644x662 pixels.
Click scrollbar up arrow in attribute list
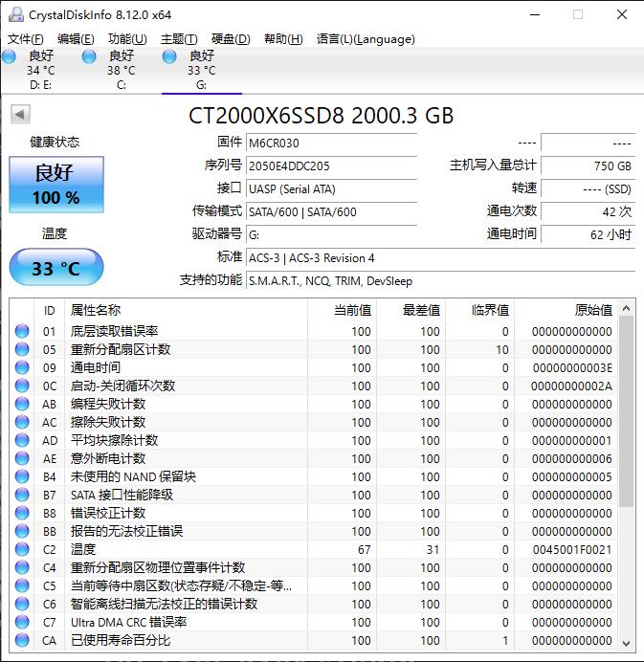click(x=627, y=309)
